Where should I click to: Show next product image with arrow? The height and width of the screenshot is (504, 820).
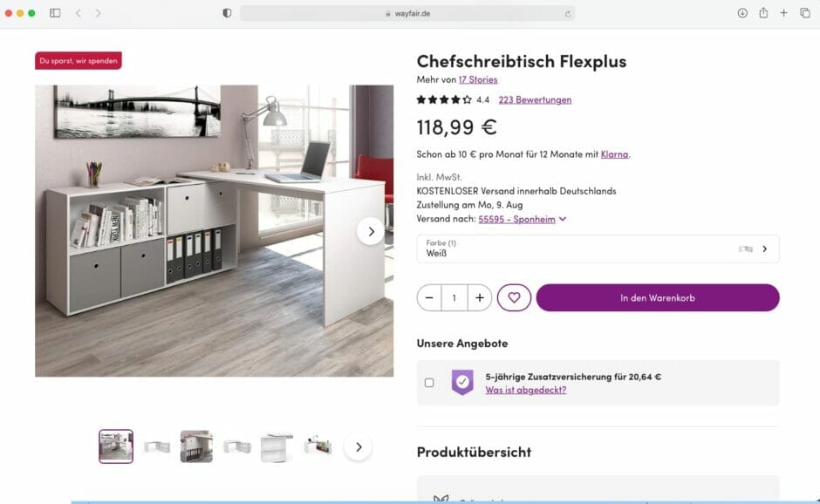[371, 231]
